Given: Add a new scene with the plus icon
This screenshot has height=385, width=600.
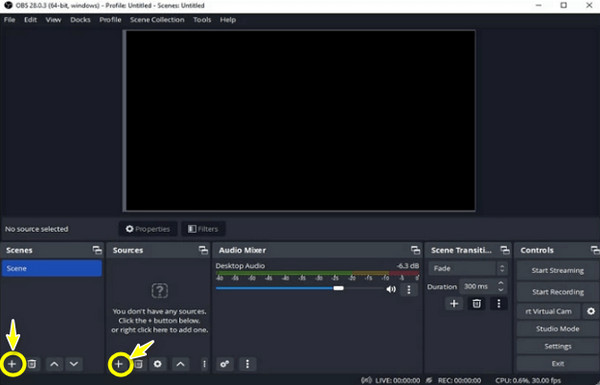Looking at the screenshot, I should 12,364.
